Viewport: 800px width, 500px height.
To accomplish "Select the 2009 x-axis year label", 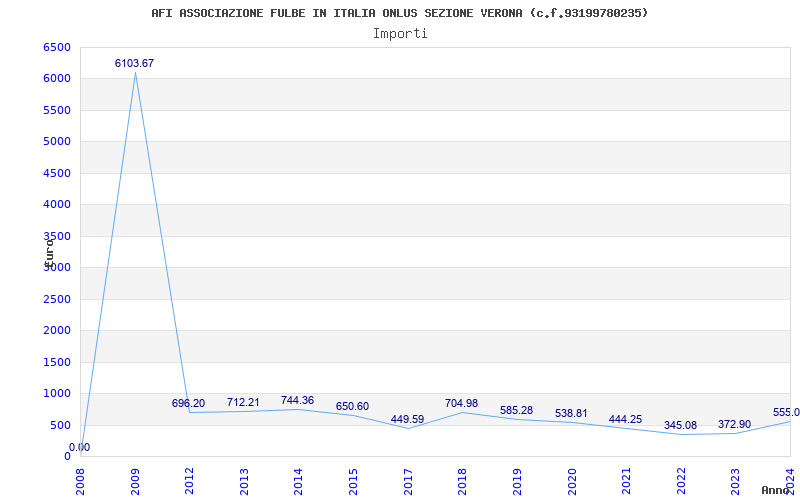I will pyautogui.click(x=135, y=482).
